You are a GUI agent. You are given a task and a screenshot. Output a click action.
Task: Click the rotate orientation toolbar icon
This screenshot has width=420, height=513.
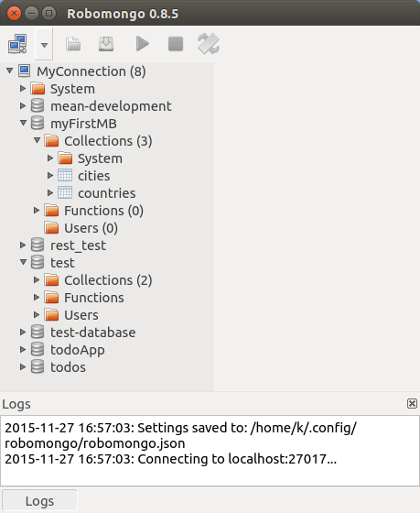tap(209, 44)
